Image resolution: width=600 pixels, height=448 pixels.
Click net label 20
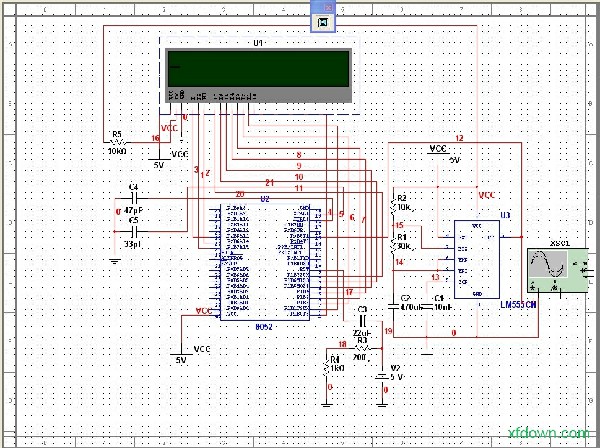[x=240, y=194]
